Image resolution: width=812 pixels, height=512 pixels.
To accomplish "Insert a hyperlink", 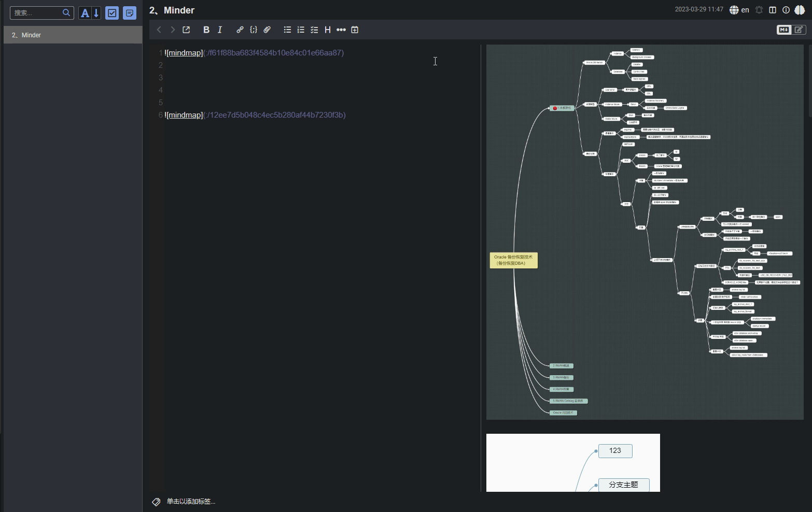I will pos(240,30).
